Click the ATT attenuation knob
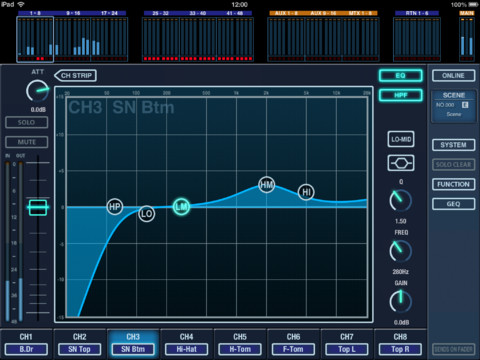Screen dimensions: 480x360 (x=37, y=91)
